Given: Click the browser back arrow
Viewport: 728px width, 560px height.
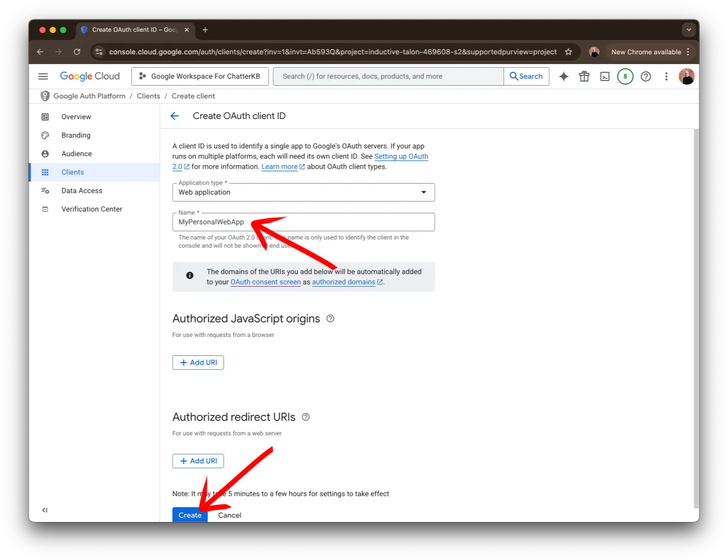Looking at the screenshot, I should coord(40,52).
